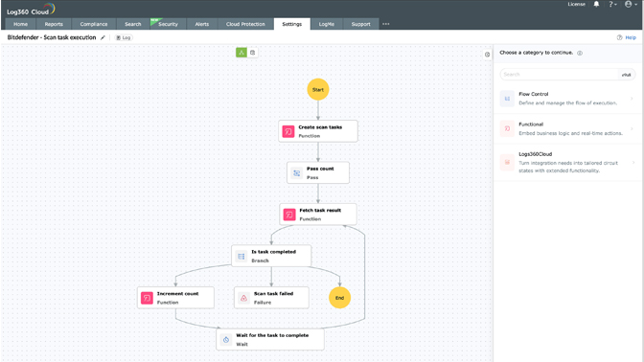The image size is (644, 362).
Task: Open the Support tab
Action: 360,24
